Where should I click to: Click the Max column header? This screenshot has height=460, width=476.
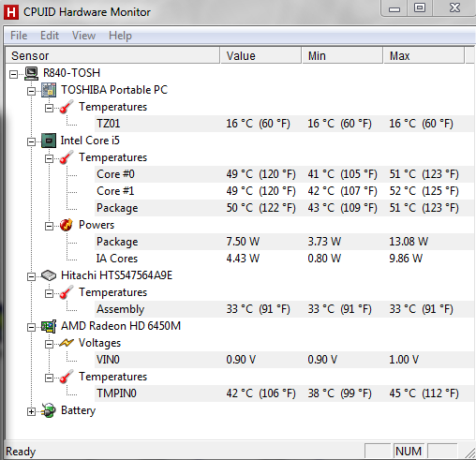[424, 55]
